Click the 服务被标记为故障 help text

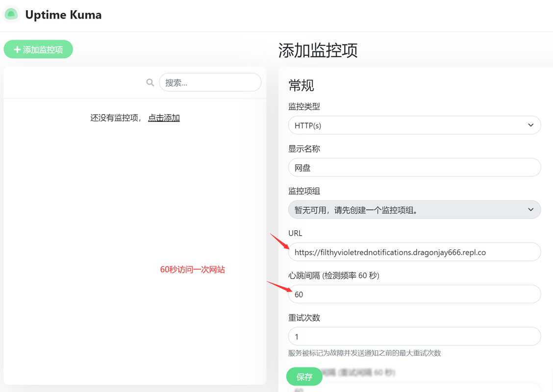(365, 353)
